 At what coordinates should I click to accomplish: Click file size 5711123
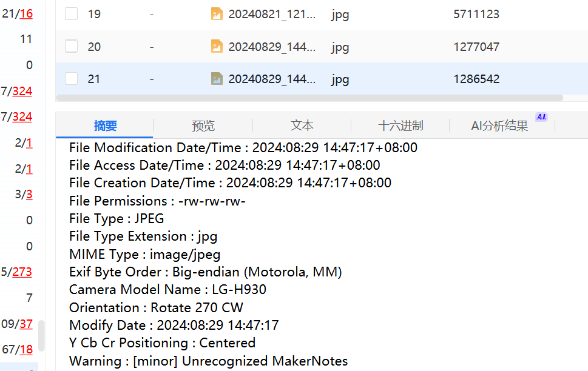[476, 14]
